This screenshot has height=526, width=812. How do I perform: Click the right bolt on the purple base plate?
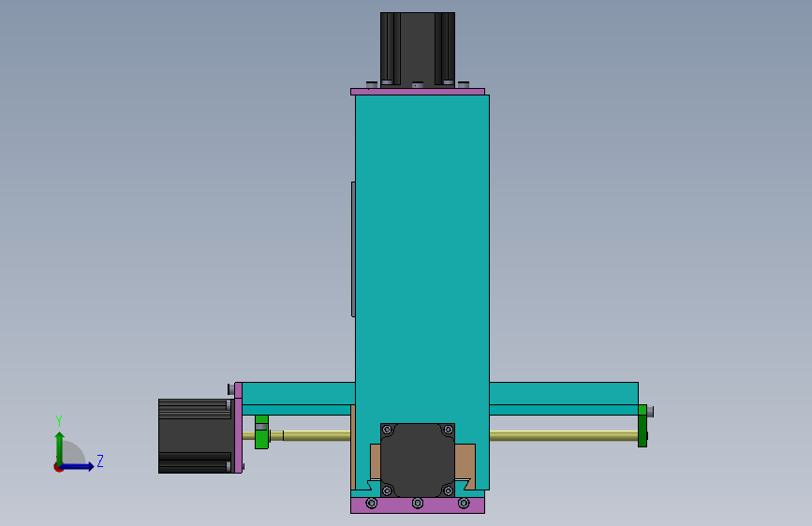click(464, 503)
